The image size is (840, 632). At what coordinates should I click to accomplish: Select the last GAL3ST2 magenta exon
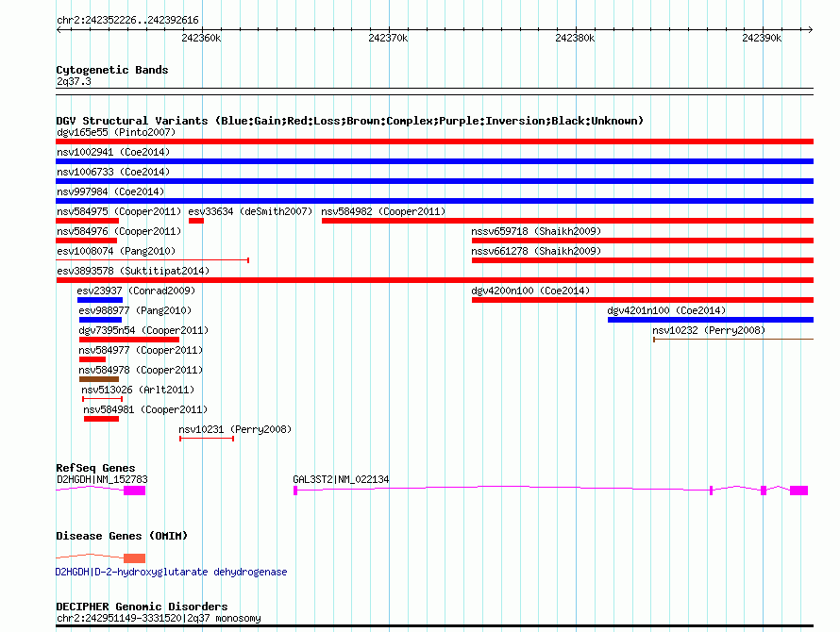(x=798, y=491)
